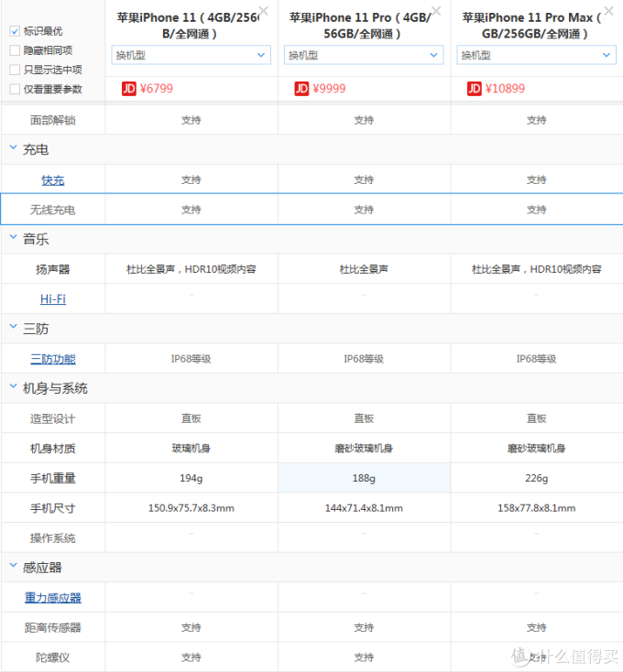The image size is (623, 672).
Task: Open the ¥10899 price link
Action: click(505, 89)
